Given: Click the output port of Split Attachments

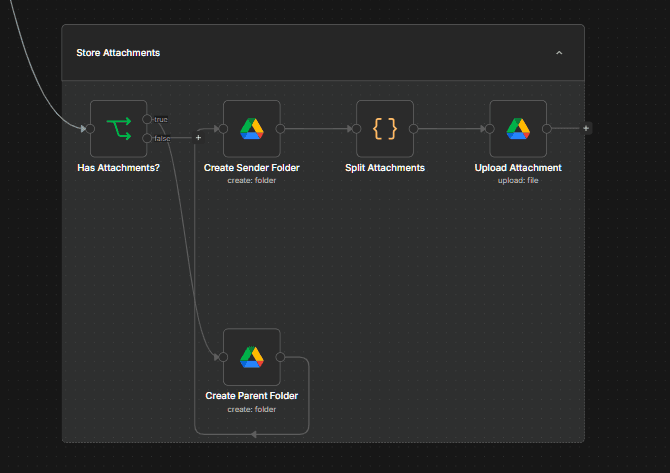Looking at the screenshot, I should [414, 129].
